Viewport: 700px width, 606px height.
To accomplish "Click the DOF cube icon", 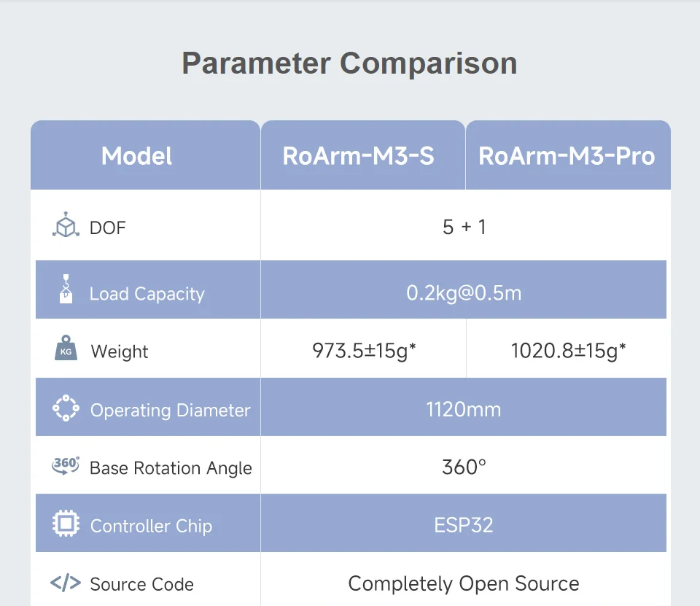I will (66, 225).
